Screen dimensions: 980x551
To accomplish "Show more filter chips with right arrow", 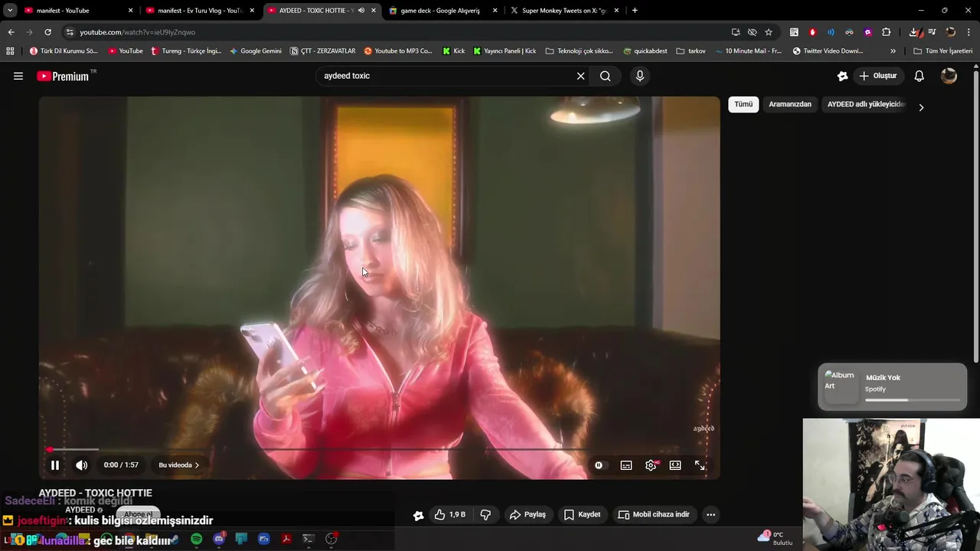I will (921, 108).
